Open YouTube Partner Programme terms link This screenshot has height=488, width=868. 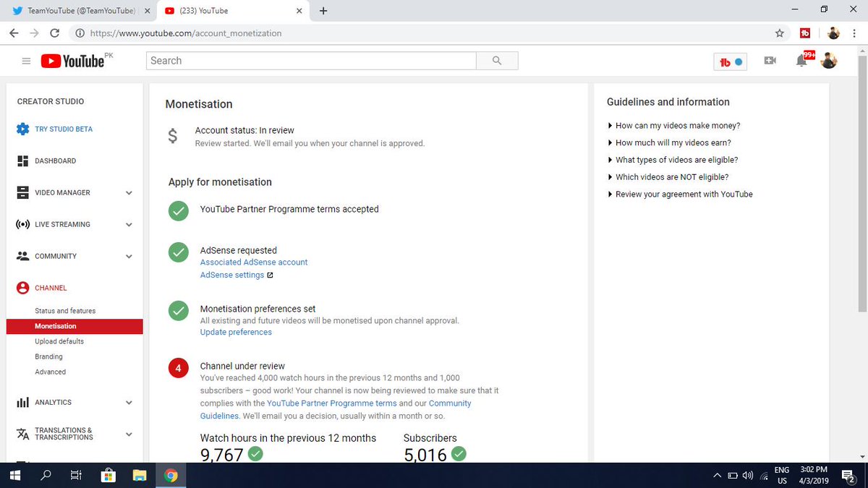tap(332, 403)
